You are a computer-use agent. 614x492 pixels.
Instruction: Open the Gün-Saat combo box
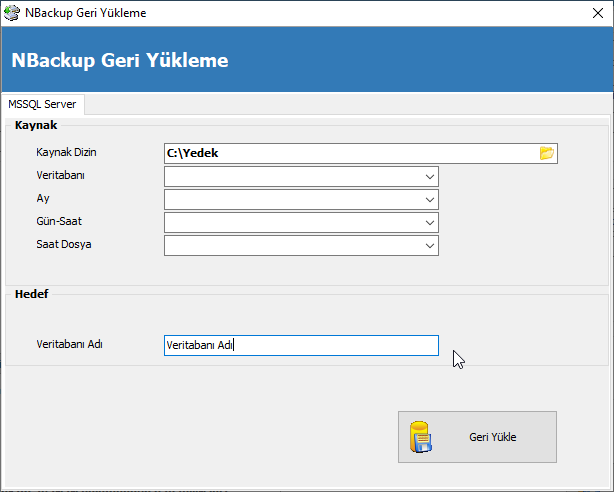point(301,222)
